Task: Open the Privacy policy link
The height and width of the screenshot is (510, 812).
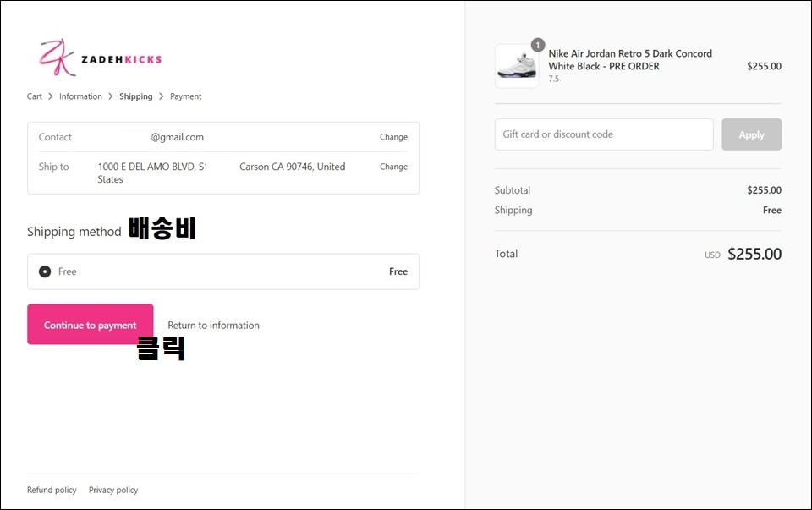Action: [x=112, y=490]
